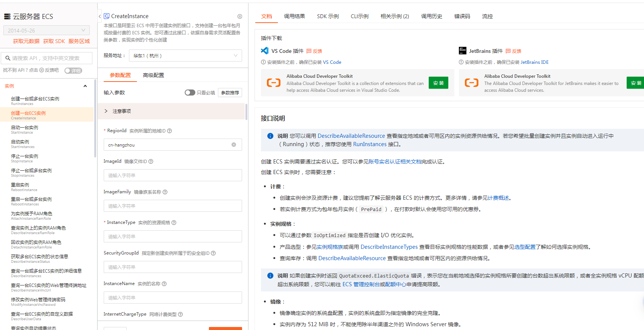This screenshot has height=330, width=644.
Task: Switch to the CLI示例 tab
Action: tap(360, 16)
